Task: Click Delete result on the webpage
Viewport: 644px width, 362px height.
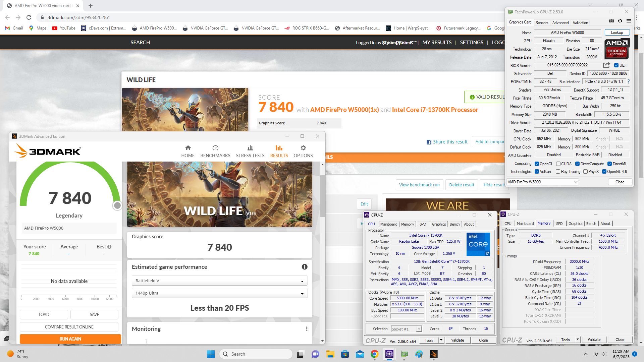Action: point(462,185)
